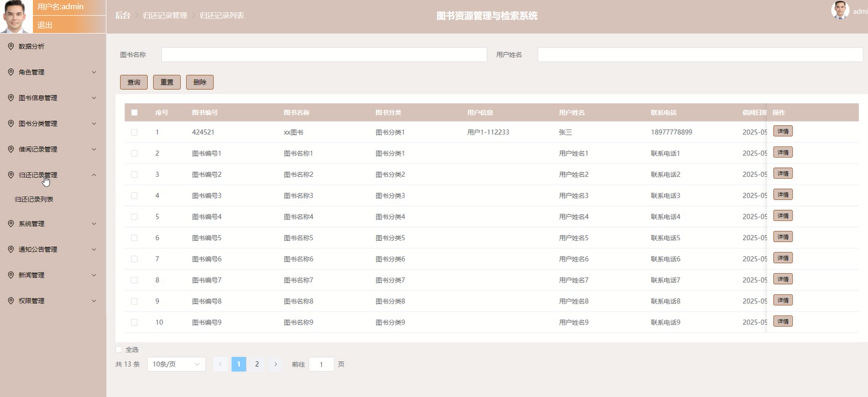Check the checkbox for row 图书编号4
The height and width of the screenshot is (397, 868).
pyautogui.click(x=134, y=217)
